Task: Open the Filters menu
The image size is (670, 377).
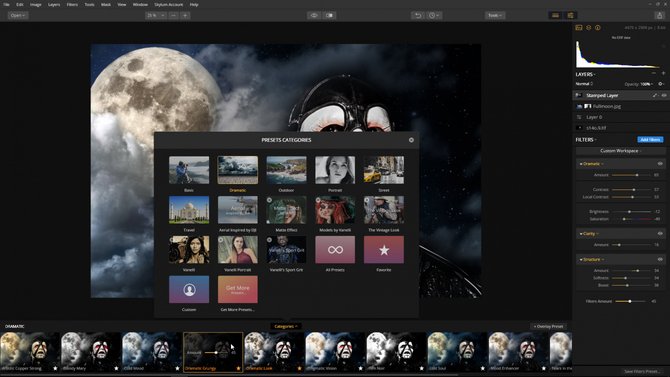Action: tap(72, 4)
